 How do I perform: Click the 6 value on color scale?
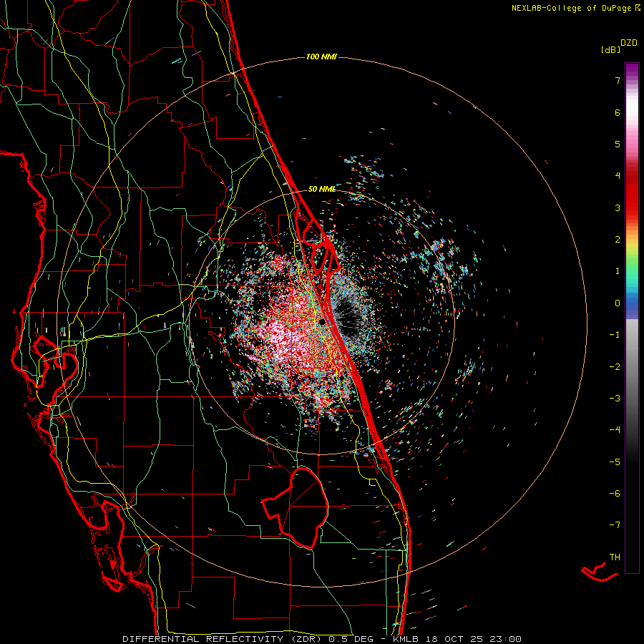618,112
